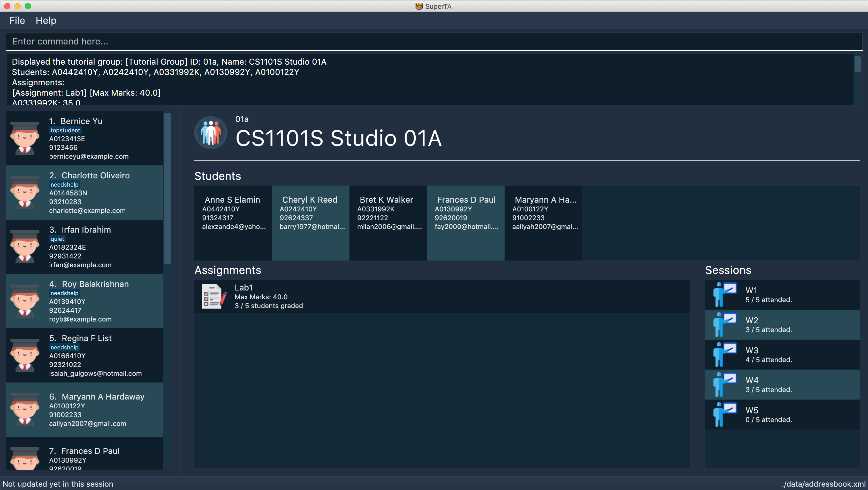The image size is (868, 490).
Task: Click 'Not updated yet in this session' status
Action: [x=58, y=484]
